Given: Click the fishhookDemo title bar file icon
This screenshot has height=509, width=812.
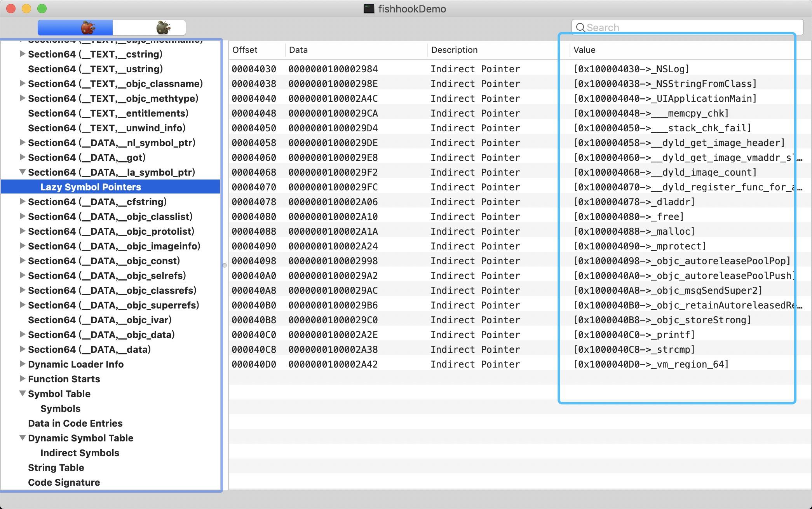Looking at the screenshot, I should point(369,9).
